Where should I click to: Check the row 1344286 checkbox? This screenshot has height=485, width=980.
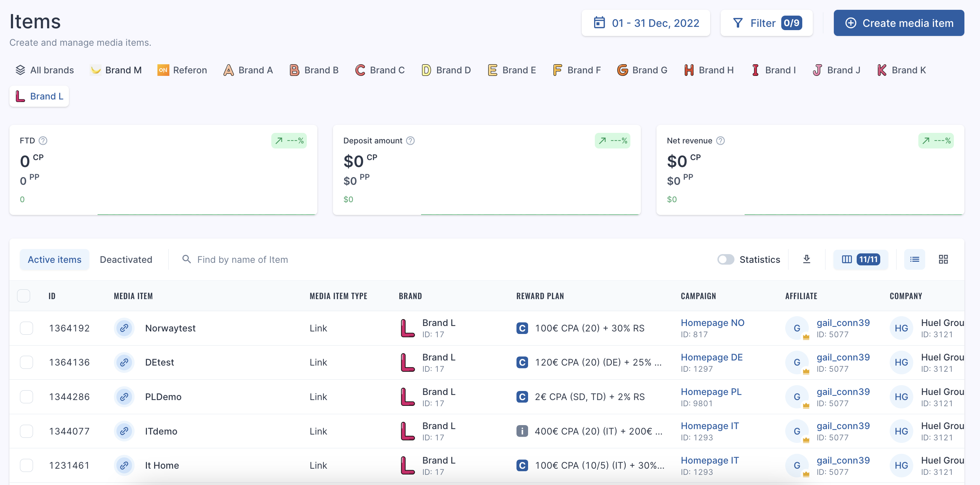26,397
